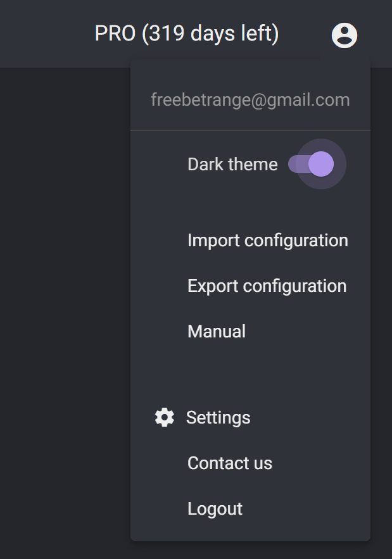Image resolution: width=392 pixels, height=559 pixels.
Task: Click the word PRO in the header
Action: (115, 34)
